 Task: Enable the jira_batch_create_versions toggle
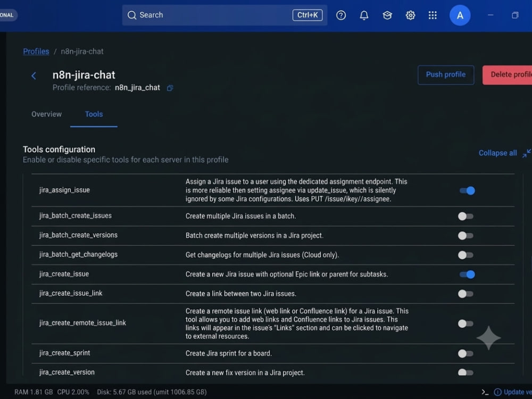click(x=465, y=236)
